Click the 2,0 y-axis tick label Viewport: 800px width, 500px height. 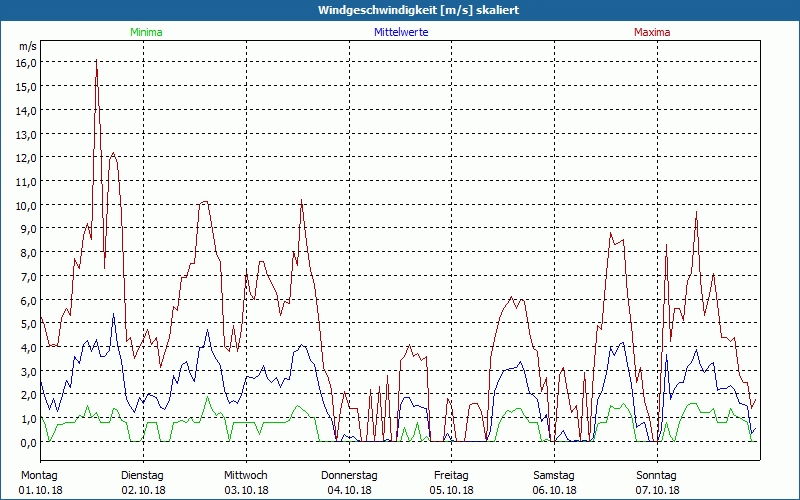28,395
